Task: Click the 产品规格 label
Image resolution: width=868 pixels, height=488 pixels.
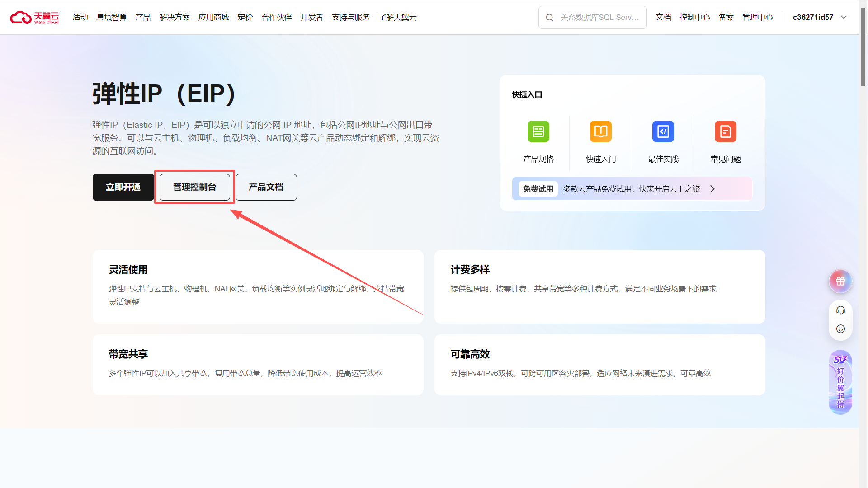Action: pos(538,159)
